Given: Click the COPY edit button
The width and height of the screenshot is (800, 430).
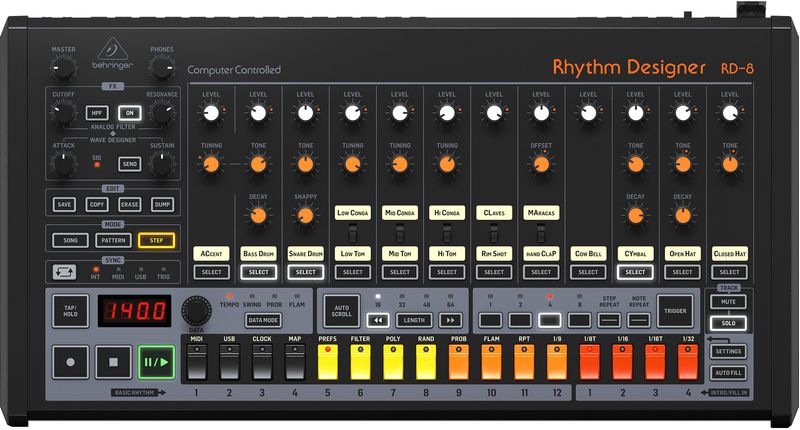Looking at the screenshot, I should pyautogui.click(x=97, y=205).
